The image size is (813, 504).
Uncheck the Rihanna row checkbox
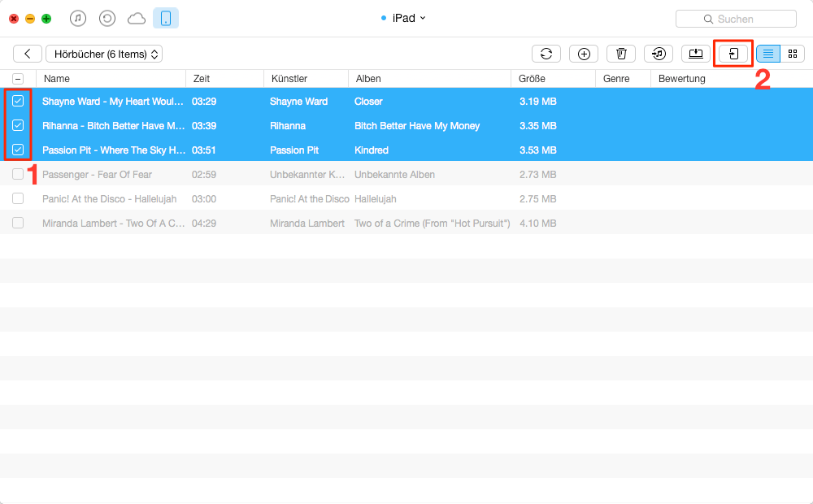[18, 125]
